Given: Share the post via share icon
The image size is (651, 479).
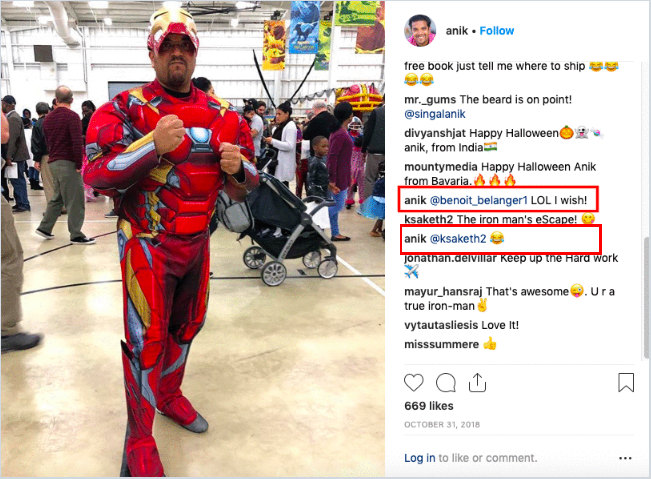Looking at the screenshot, I should point(477,382).
